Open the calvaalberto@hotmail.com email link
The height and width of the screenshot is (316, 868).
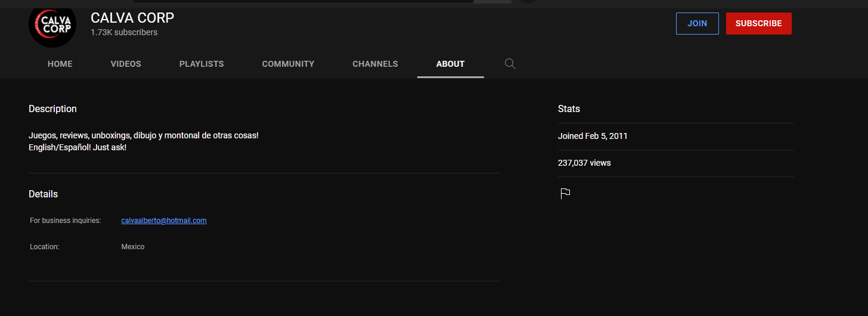[x=164, y=221]
